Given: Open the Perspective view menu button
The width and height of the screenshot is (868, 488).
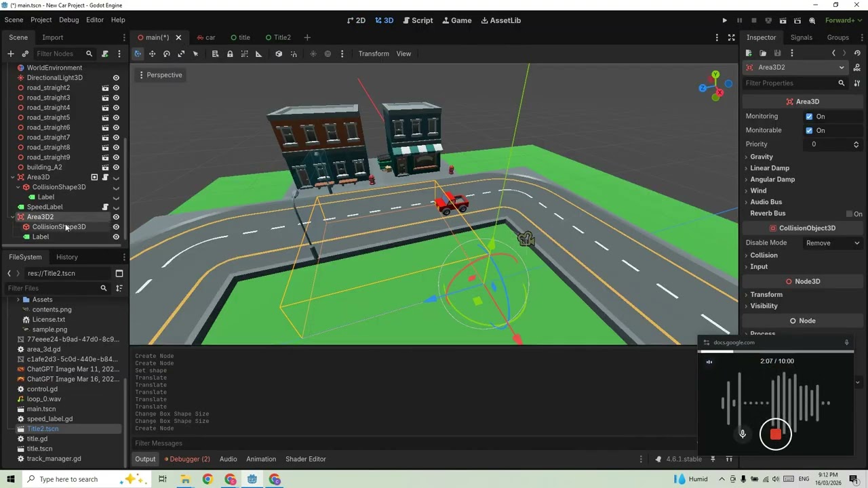Looking at the screenshot, I should pos(160,75).
